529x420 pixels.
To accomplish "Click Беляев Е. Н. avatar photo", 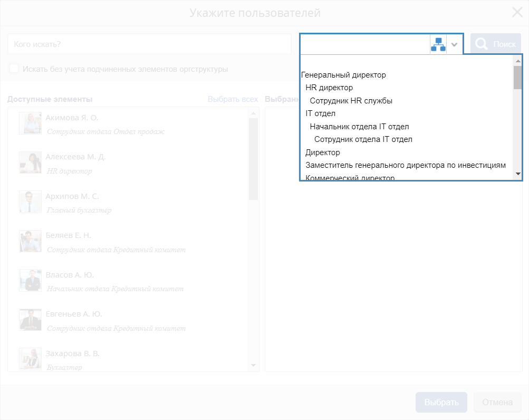I will tap(31, 241).
